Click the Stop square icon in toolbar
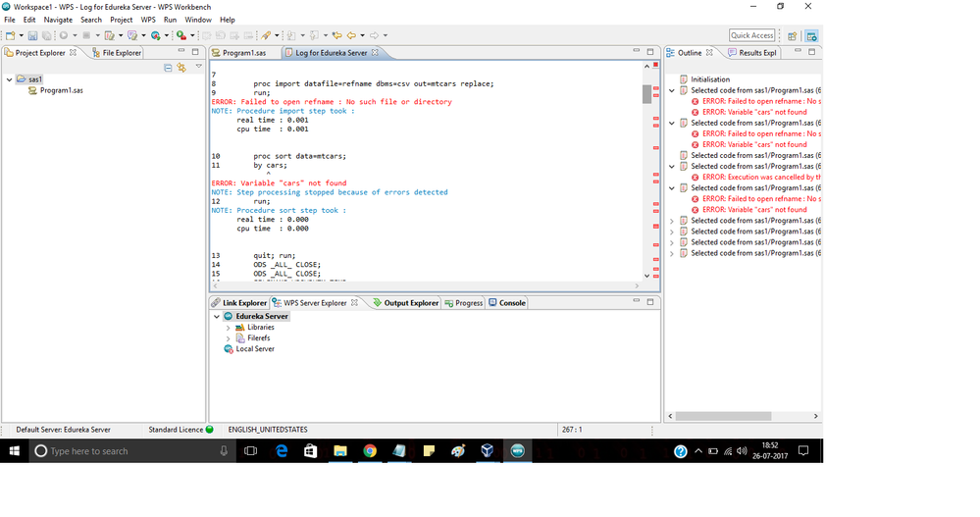Viewport: 980px width, 517px height. 86,35
